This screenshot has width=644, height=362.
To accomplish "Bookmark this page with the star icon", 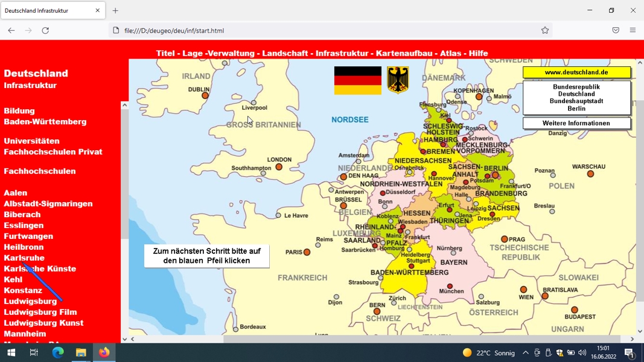I will point(544,30).
